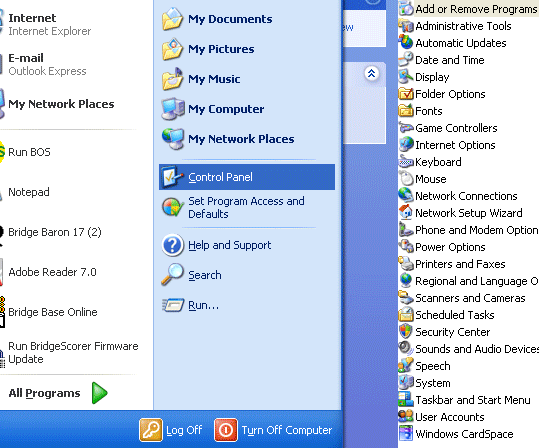Click the right-column My Network Places icon
Viewport: 539px width, 448px height.
(173, 139)
